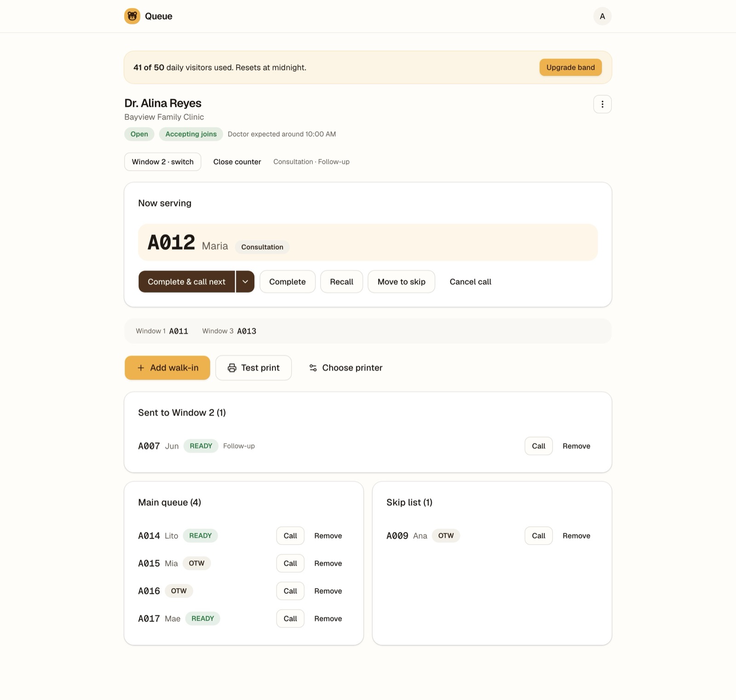
Task: Click Window 3 A013 status
Action: (229, 331)
